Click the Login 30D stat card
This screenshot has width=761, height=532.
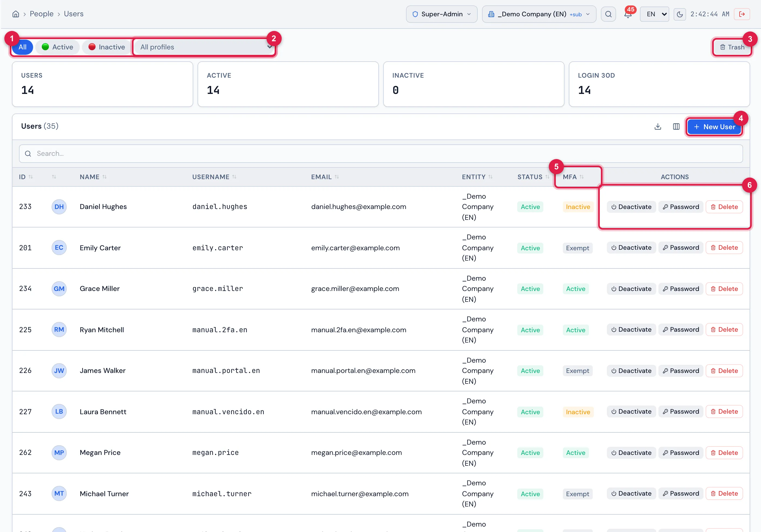659,84
